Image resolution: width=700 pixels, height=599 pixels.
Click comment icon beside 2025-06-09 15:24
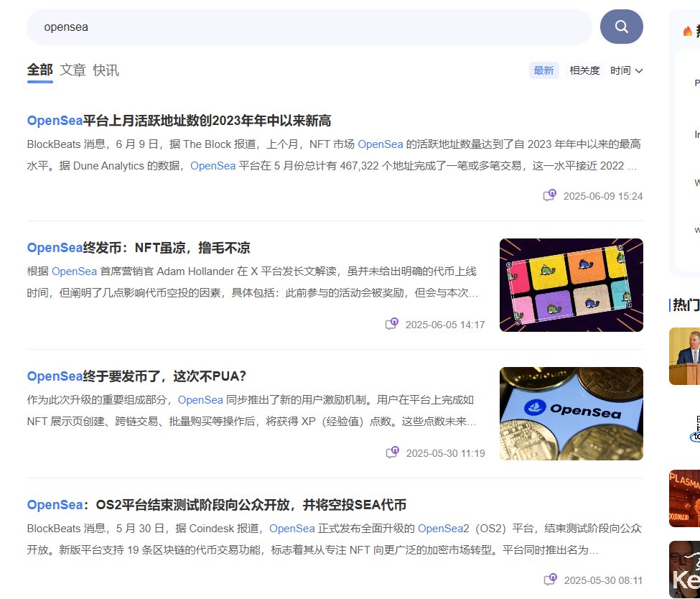pyautogui.click(x=549, y=195)
